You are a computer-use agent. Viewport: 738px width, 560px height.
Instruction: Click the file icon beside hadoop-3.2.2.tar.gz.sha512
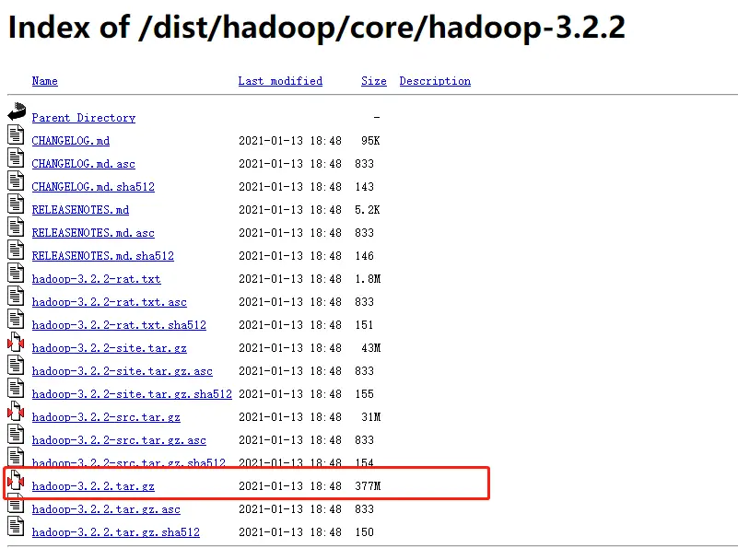15,527
